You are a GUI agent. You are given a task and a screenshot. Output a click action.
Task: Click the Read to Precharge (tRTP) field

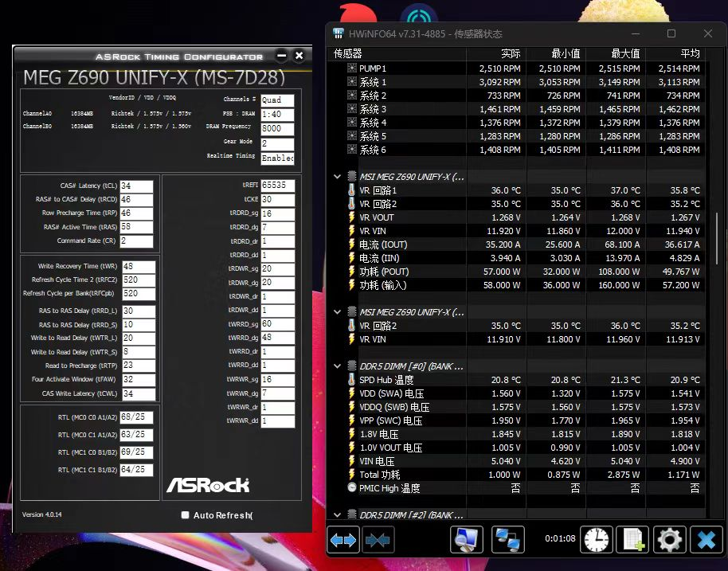point(139,366)
